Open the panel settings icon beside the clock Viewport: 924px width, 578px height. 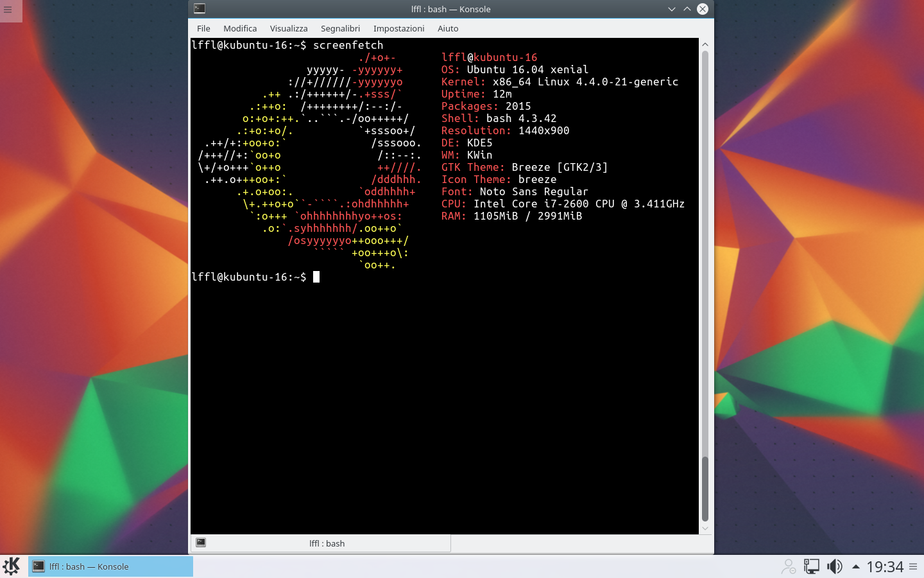(913, 566)
